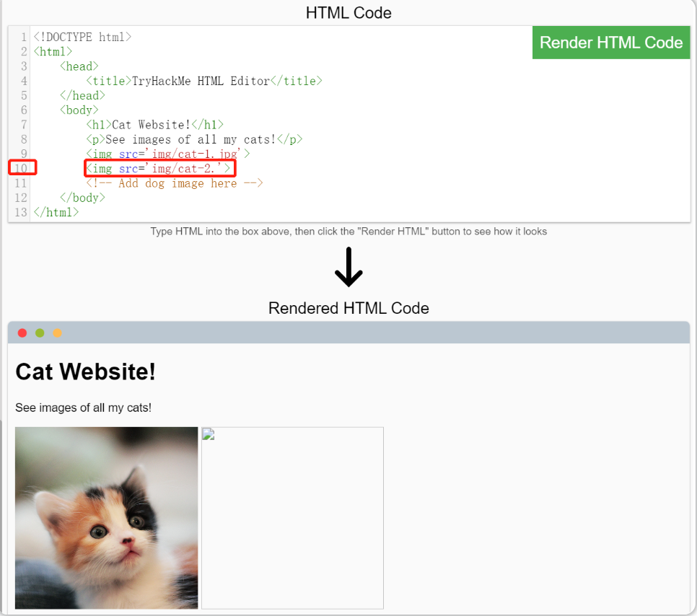Viewport: 697px width, 616px height.
Task: Click the highlighted cat-2 img tag line
Action: tap(159, 169)
